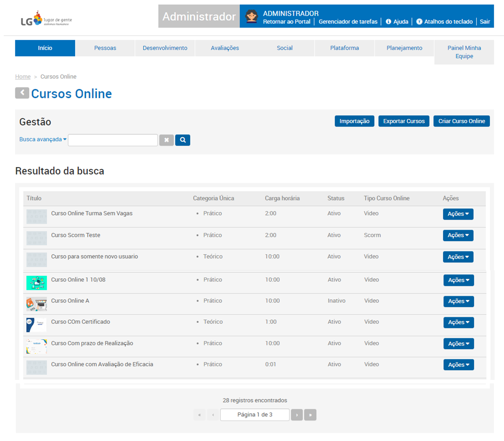
Task: Click the title Curso Scorm Teste
Action: (76, 235)
